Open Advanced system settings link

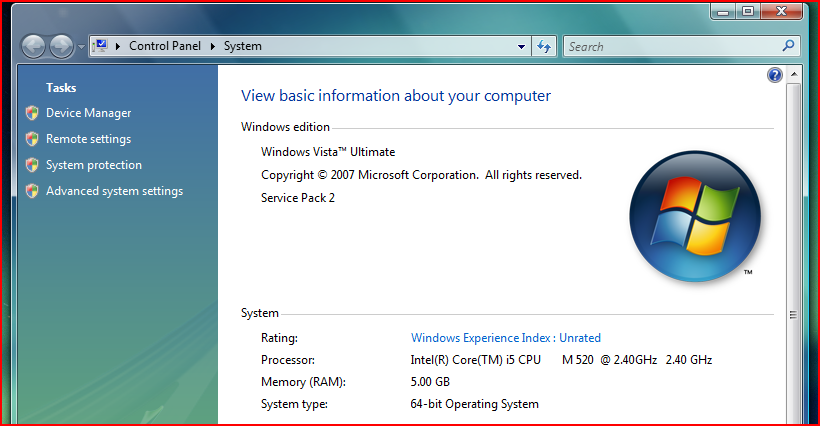pos(115,191)
